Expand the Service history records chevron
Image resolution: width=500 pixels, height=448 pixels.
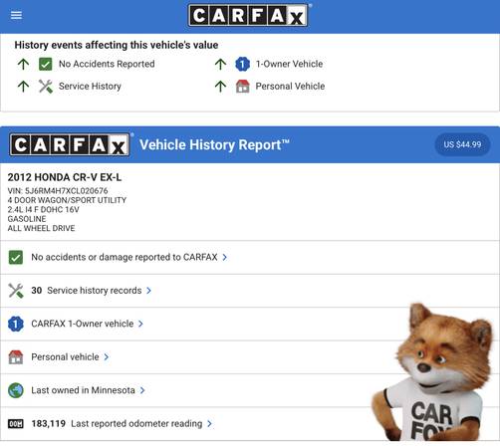pyautogui.click(x=148, y=291)
